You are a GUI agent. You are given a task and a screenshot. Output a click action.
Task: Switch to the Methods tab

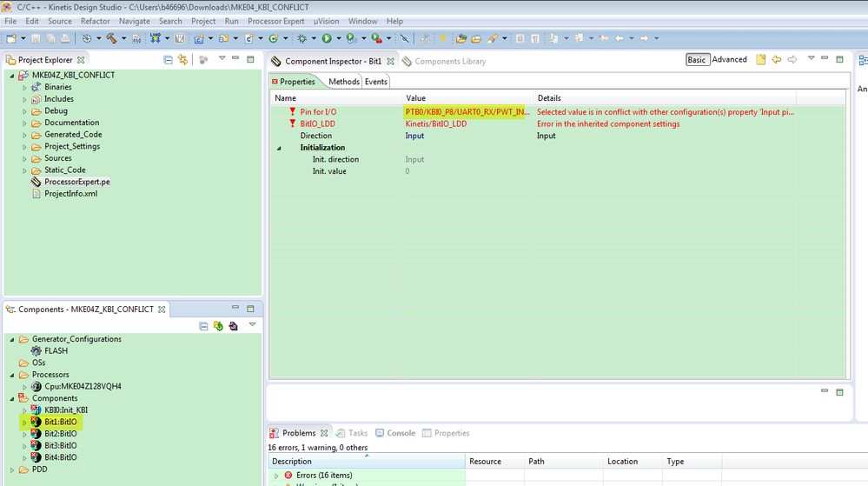click(344, 82)
